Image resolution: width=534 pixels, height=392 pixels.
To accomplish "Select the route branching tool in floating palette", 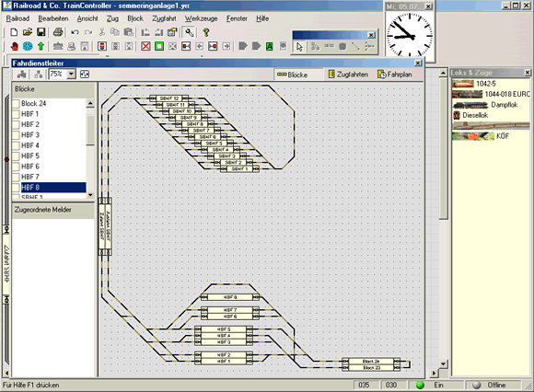I will (369, 46).
